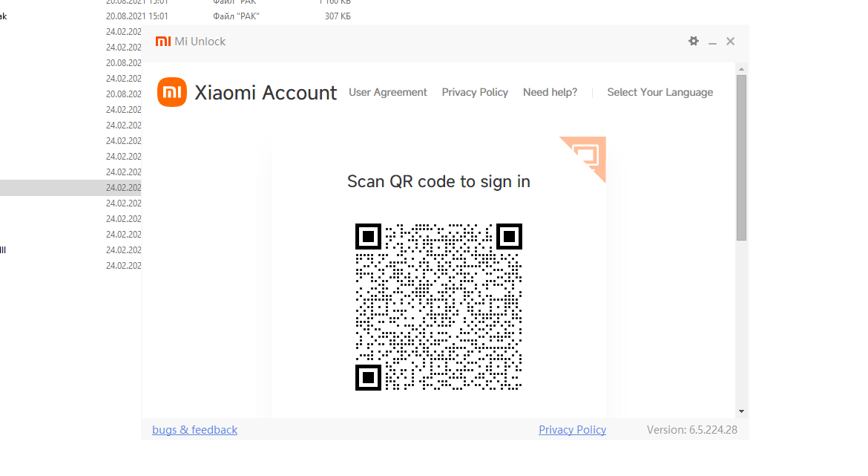The image size is (868, 476).
Task: Click the Need help? link
Action: pos(550,93)
